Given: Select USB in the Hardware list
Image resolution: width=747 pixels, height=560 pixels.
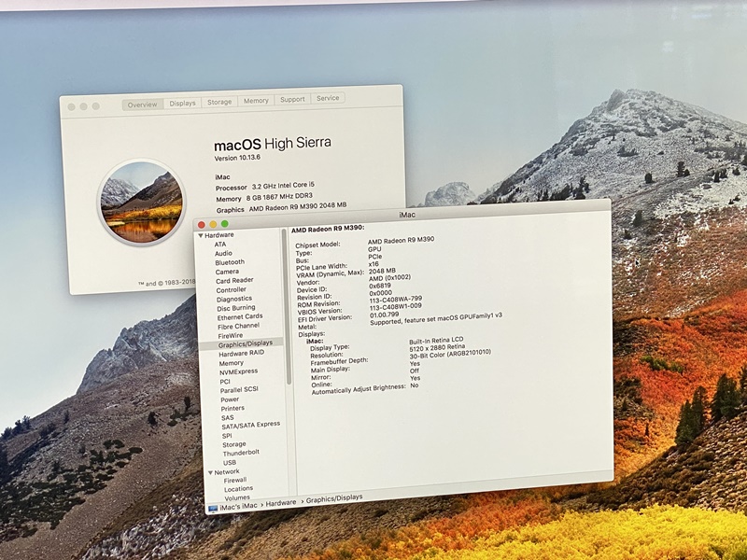Looking at the screenshot, I should pos(230,463).
